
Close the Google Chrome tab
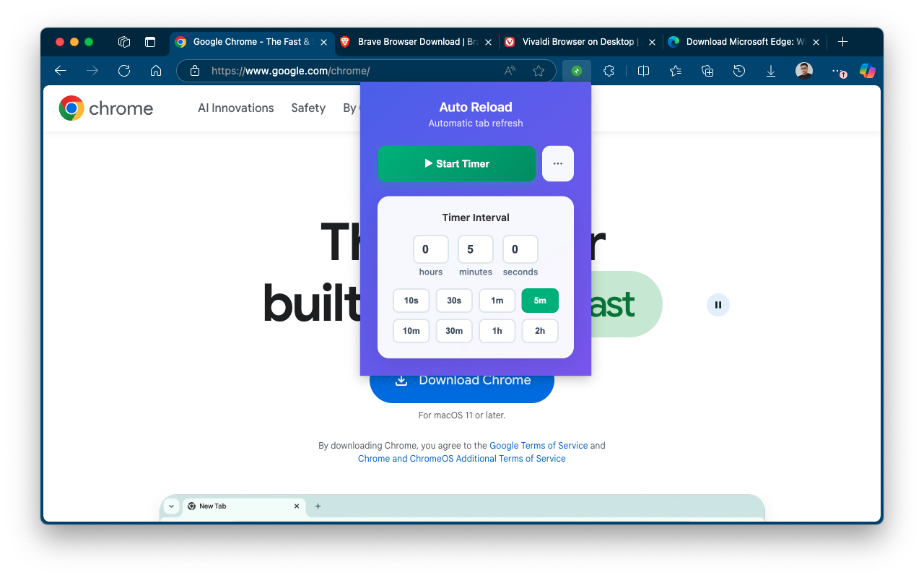coord(324,42)
